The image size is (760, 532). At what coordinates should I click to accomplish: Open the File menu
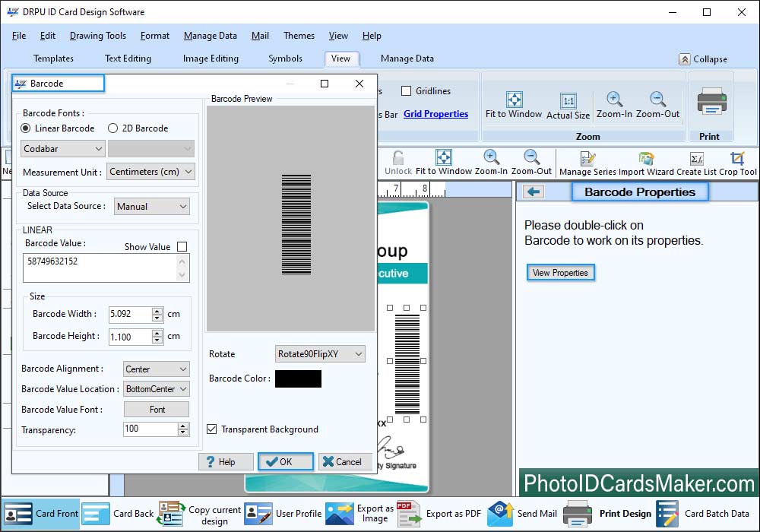pyautogui.click(x=19, y=36)
